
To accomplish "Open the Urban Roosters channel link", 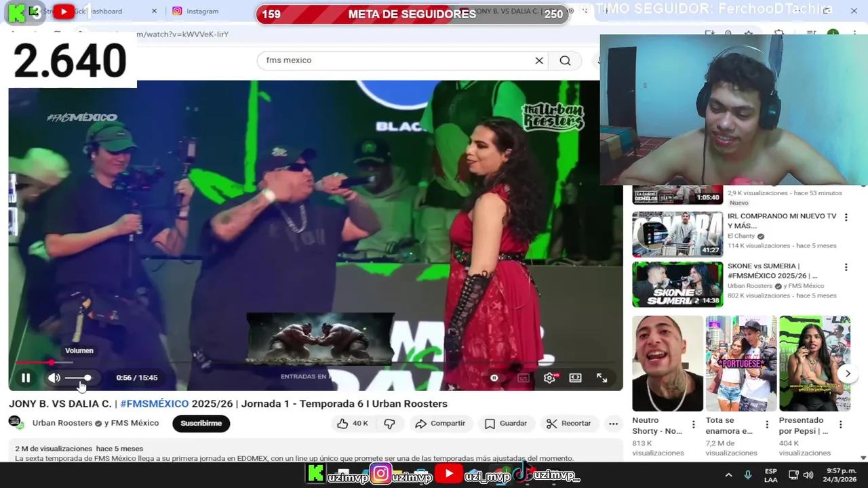I will pyautogui.click(x=62, y=423).
